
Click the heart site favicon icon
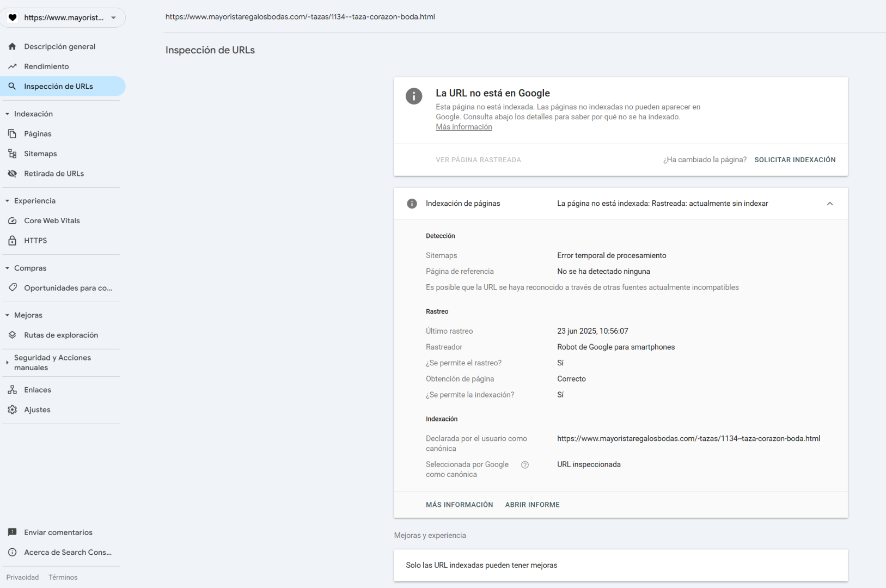[13, 17]
